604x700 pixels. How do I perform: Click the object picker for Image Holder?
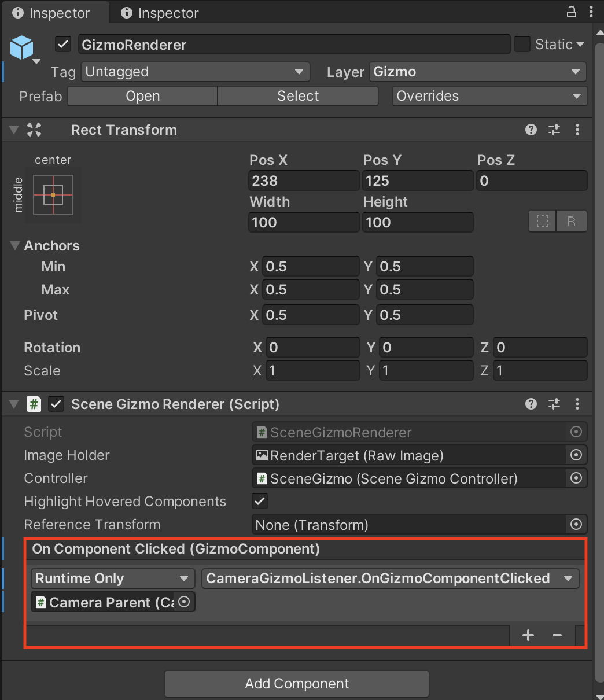coord(576,455)
